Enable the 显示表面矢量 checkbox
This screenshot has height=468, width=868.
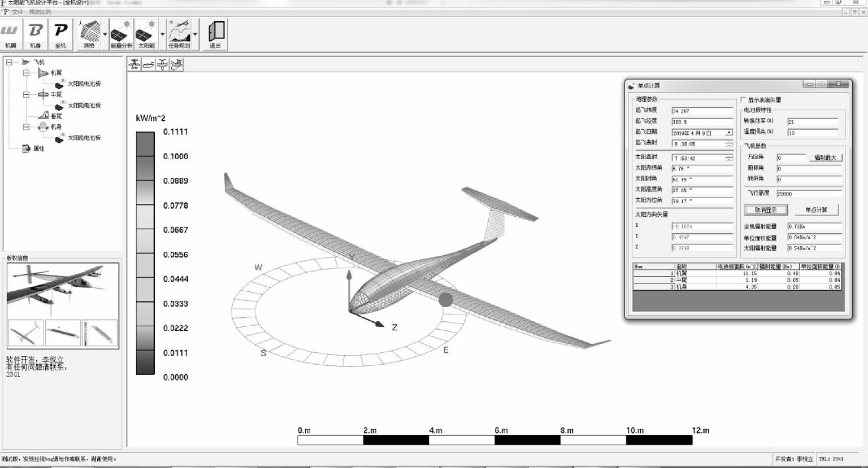tap(744, 100)
